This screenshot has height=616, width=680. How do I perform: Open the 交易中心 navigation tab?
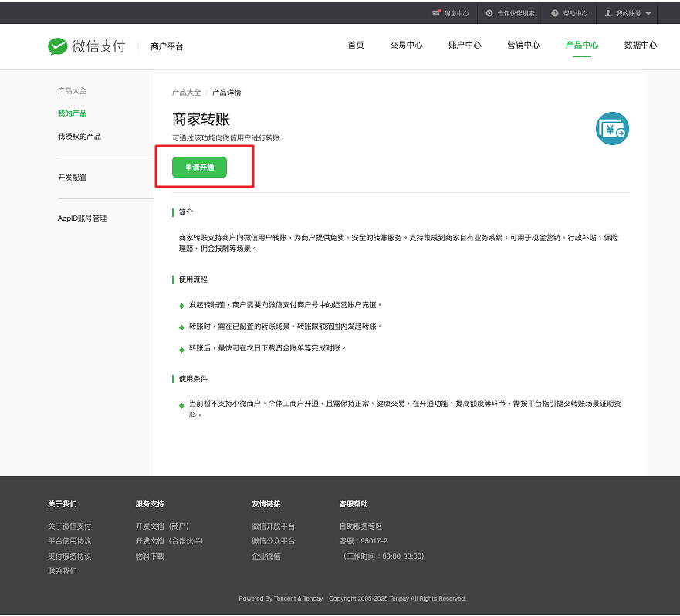pos(406,46)
